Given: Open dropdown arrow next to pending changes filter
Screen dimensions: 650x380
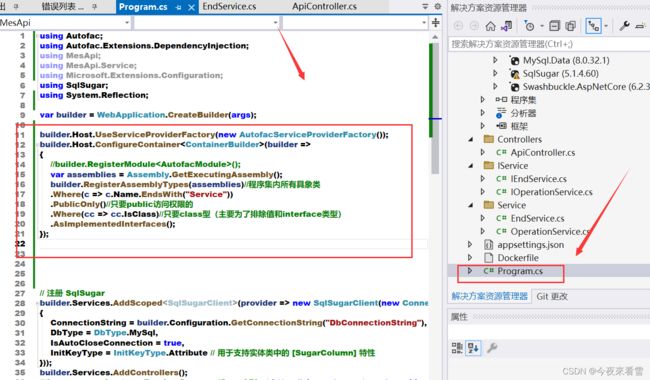Looking at the screenshot, I should 541,27.
